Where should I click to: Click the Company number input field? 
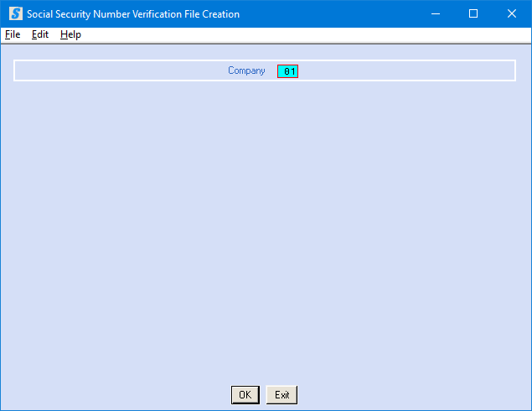(287, 71)
